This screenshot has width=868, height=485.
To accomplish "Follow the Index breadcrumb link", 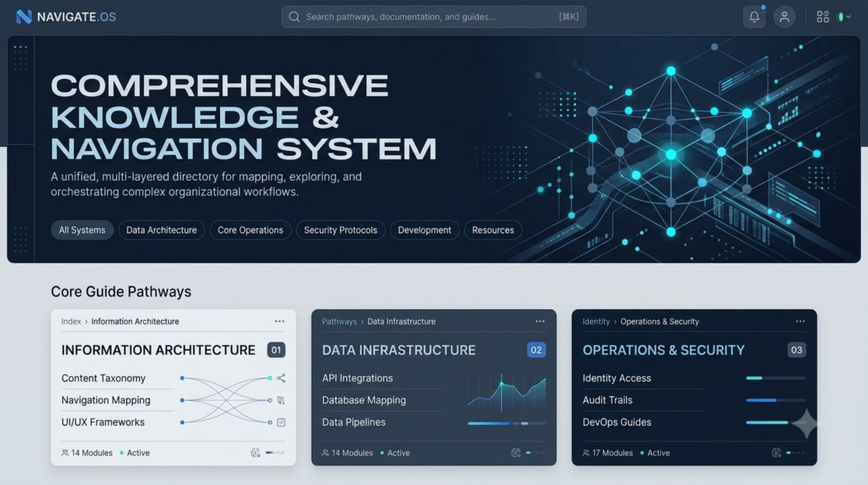I will tap(71, 322).
